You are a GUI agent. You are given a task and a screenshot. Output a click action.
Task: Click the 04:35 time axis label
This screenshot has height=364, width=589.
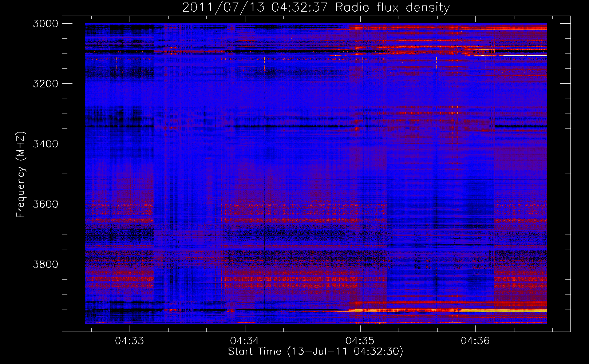pyautogui.click(x=360, y=341)
